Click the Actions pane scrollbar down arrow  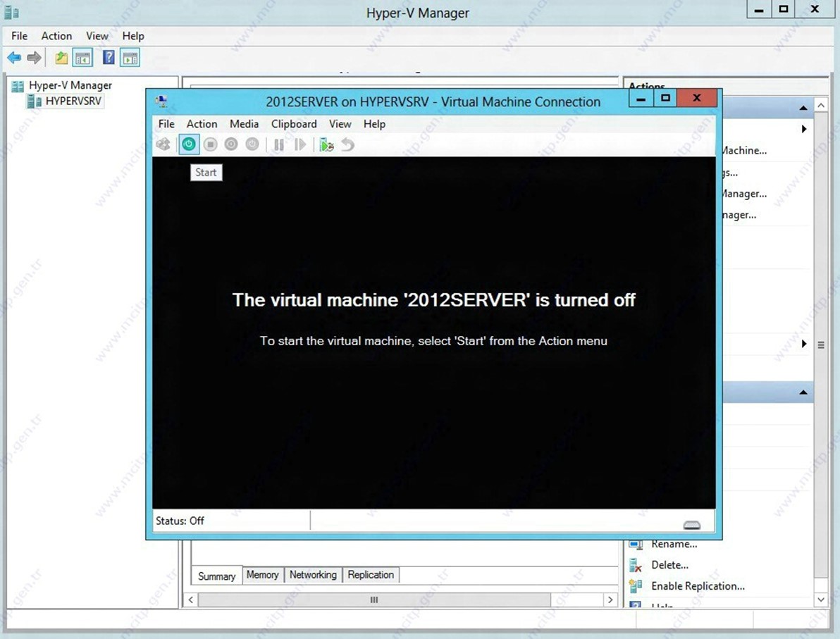pos(821,600)
